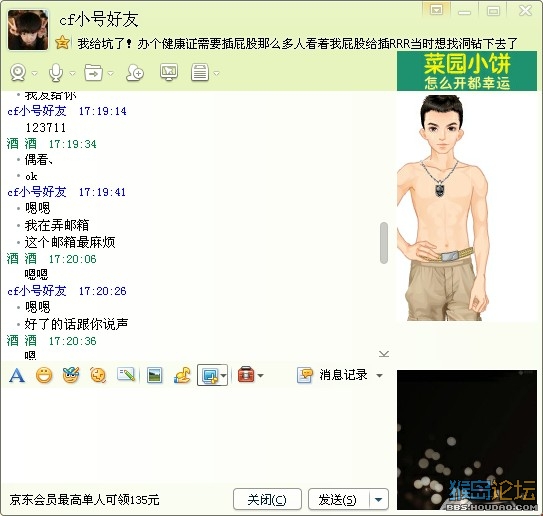Expand voice call options dropdown arrow
The width and height of the screenshot is (543, 516).
pos(72,73)
